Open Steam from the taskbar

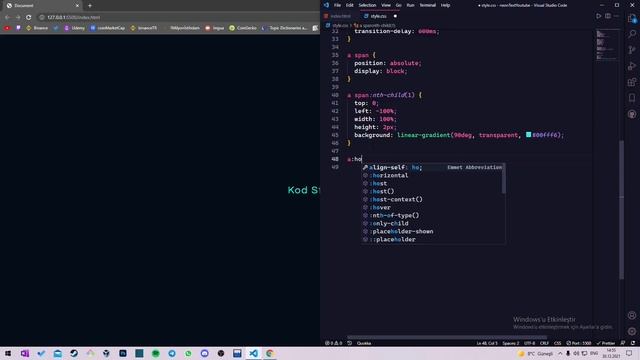74,353
